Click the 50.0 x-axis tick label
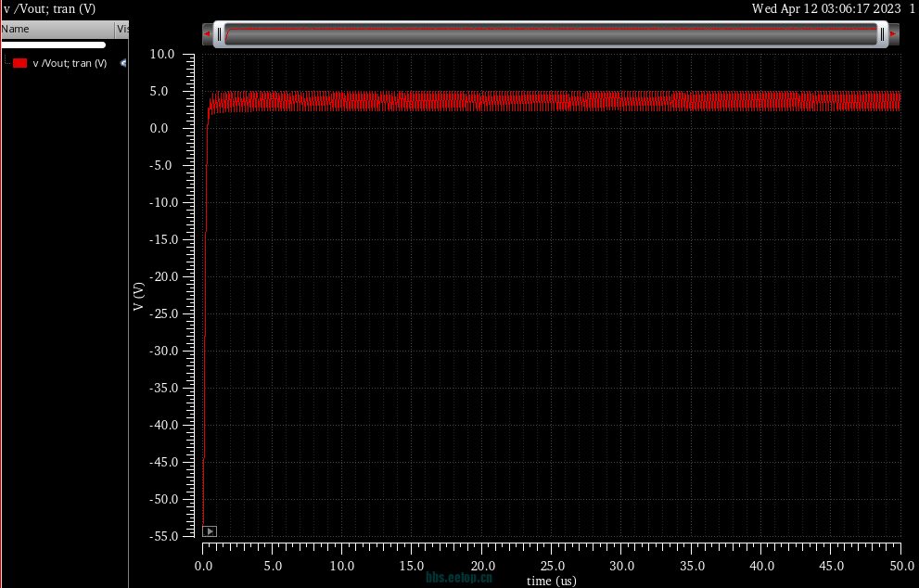This screenshot has width=919, height=588. tap(901, 567)
